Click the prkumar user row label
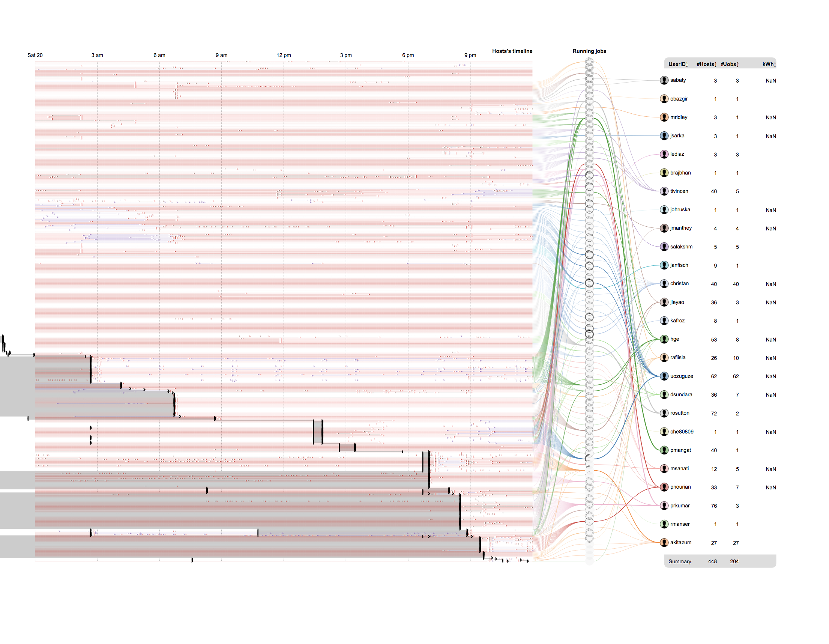This screenshot has height=644, width=829. pos(679,506)
